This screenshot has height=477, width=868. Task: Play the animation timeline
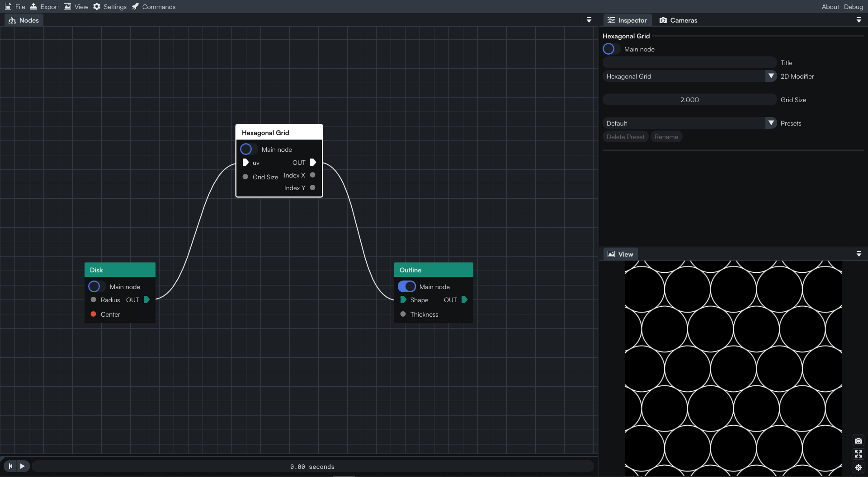click(x=23, y=466)
